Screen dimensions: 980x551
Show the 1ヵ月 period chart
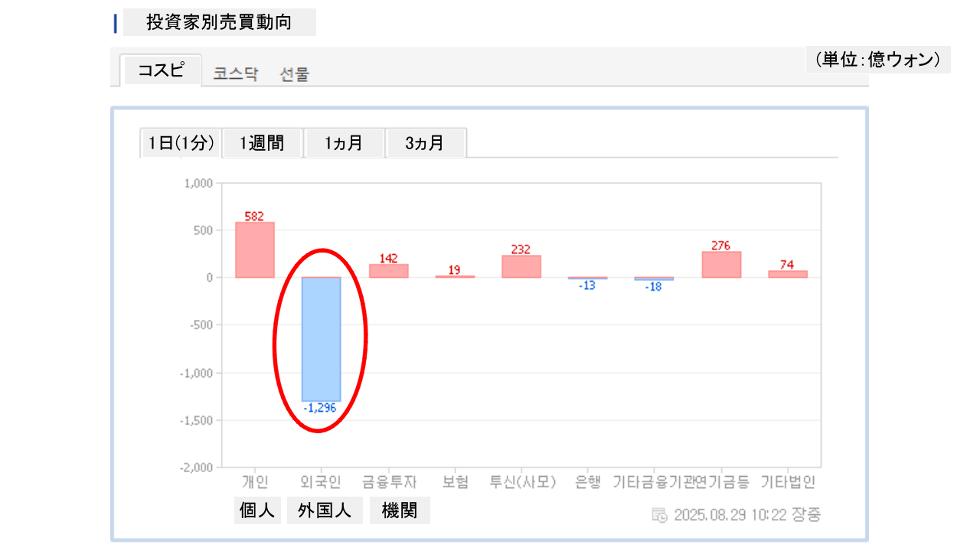343,143
